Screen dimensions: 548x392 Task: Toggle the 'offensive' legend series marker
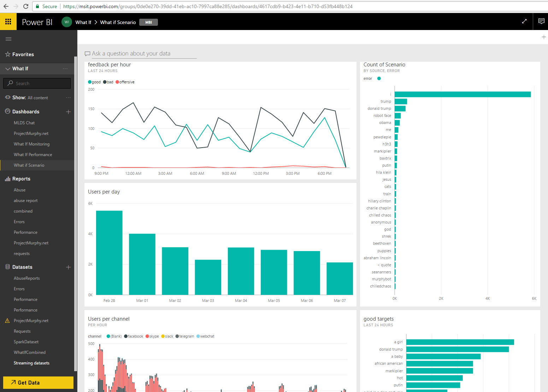pos(118,82)
